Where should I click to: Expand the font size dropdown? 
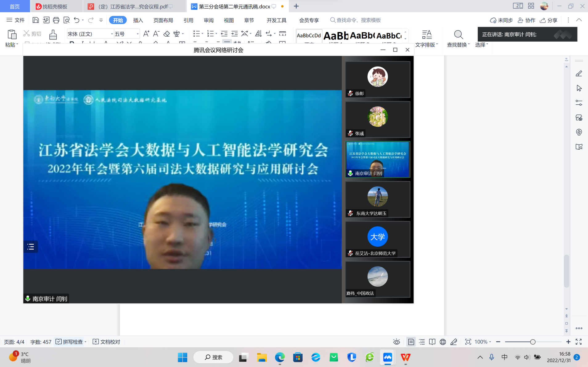pyautogui.click(x=137, y=34)
